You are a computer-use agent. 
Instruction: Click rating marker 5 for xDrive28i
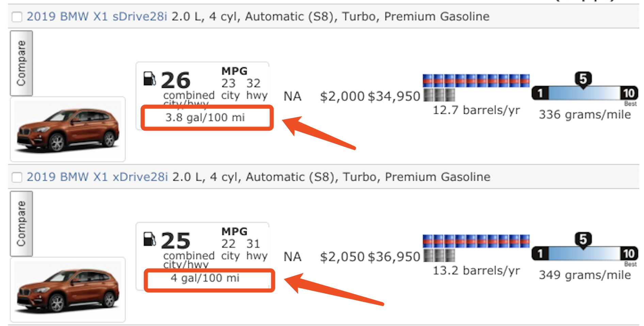(583, 240)
